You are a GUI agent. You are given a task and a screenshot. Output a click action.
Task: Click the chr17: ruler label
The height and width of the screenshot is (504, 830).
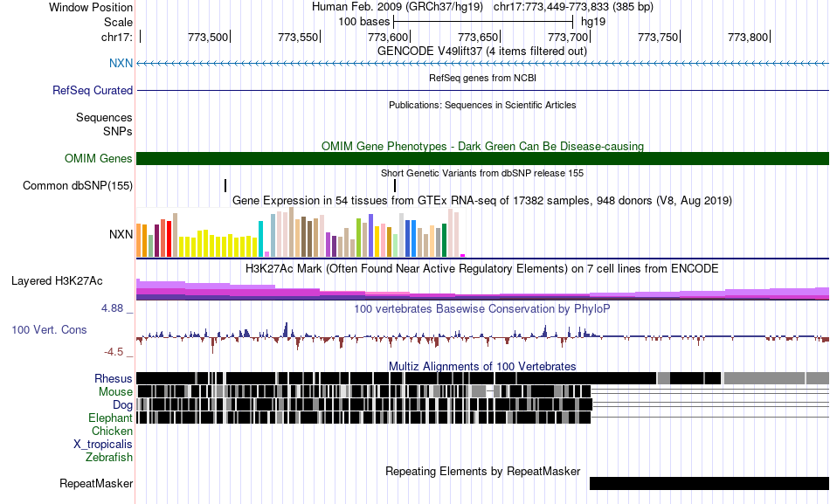coord(117,37)
